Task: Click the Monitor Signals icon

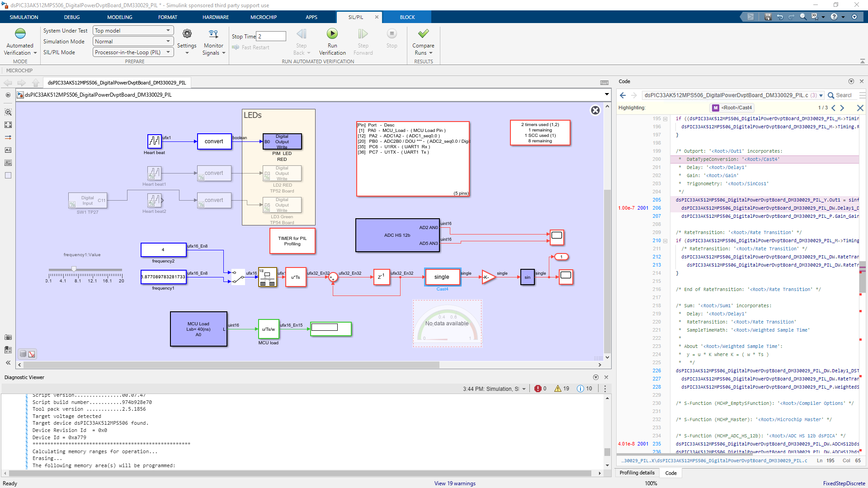Action: [213, 34]
